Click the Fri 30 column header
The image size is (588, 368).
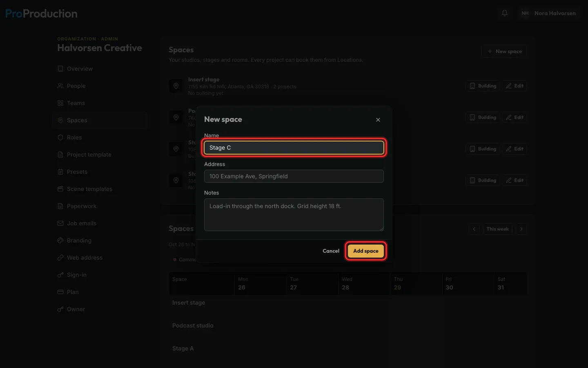468,283
